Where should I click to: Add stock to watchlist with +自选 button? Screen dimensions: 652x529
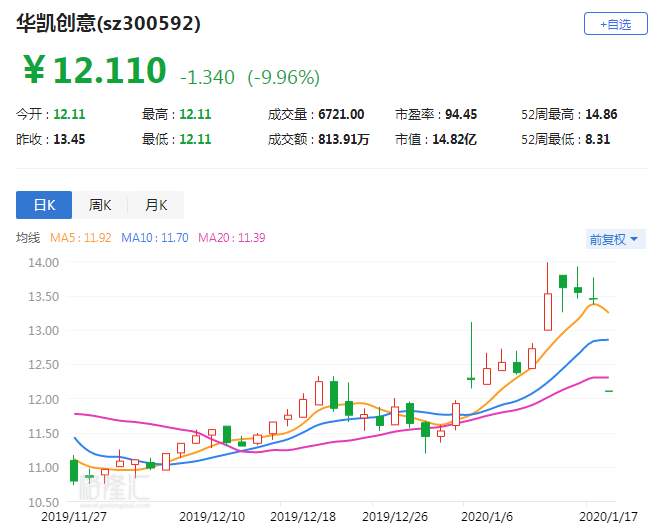point(616,24)
